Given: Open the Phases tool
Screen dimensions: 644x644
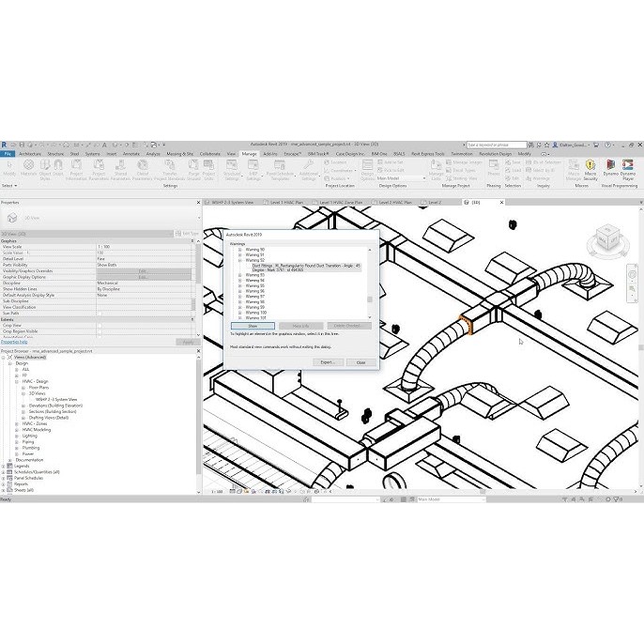Looking at the screenshot, I should pos(493,168).
